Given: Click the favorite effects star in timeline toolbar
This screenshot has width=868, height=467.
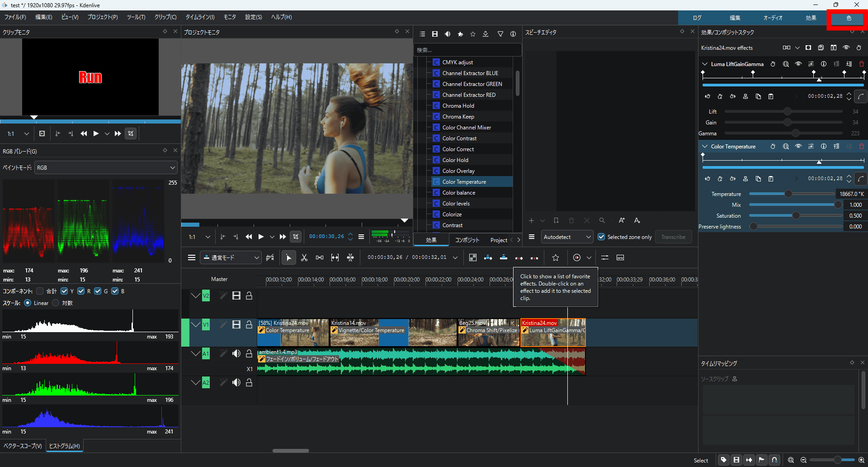Looking at the screenshot, I should (x=556, y=257).
